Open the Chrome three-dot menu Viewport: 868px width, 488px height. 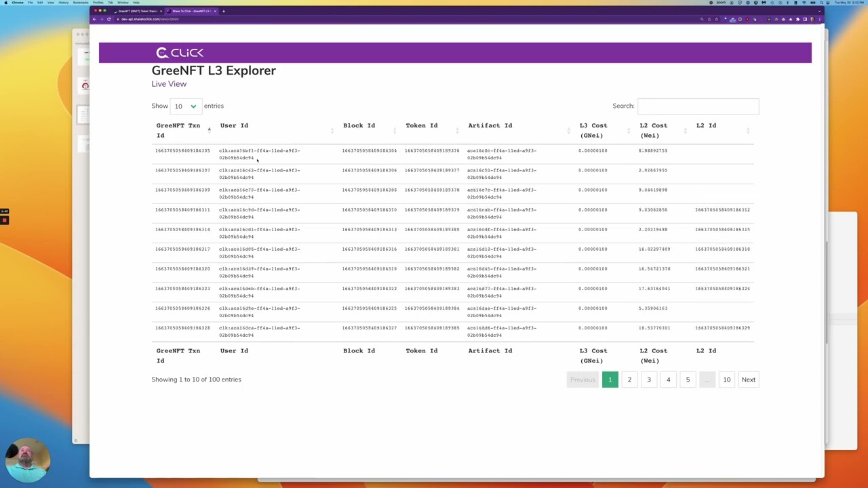[819, 19]
